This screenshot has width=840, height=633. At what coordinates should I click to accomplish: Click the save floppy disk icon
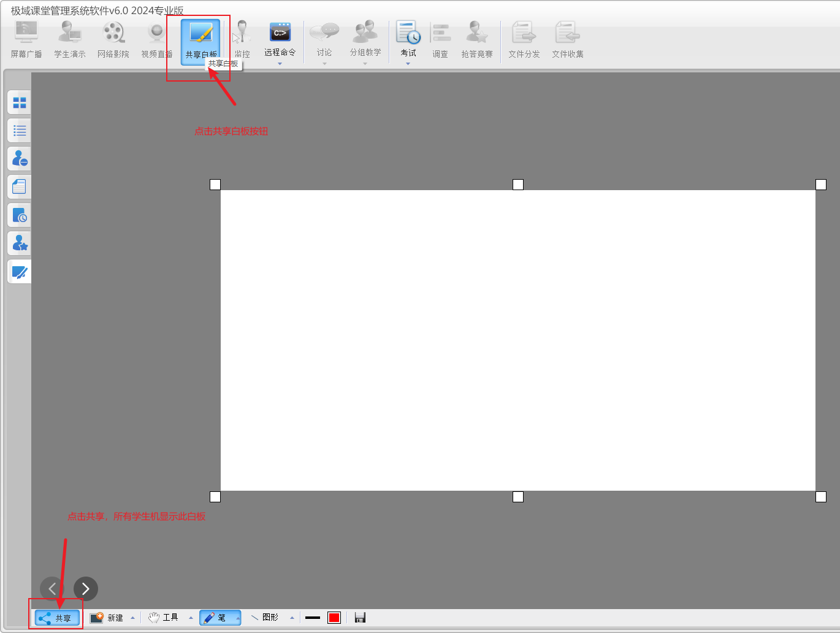point(360,618)
